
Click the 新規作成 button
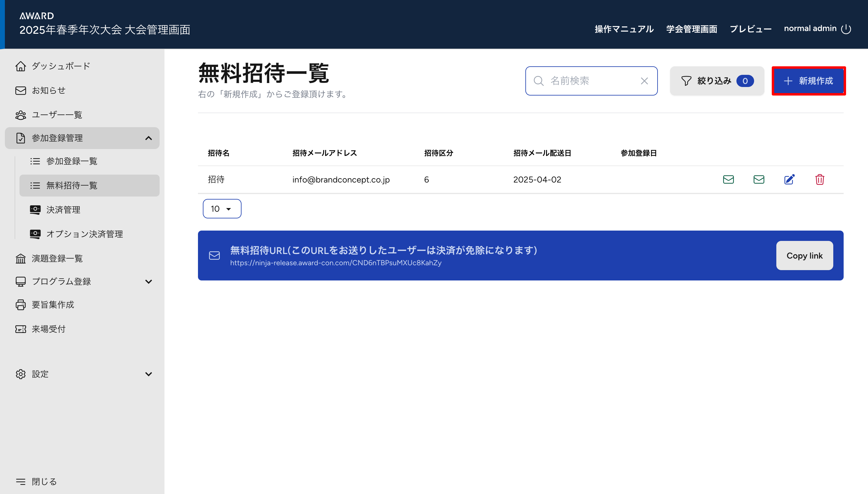(808, 81)
